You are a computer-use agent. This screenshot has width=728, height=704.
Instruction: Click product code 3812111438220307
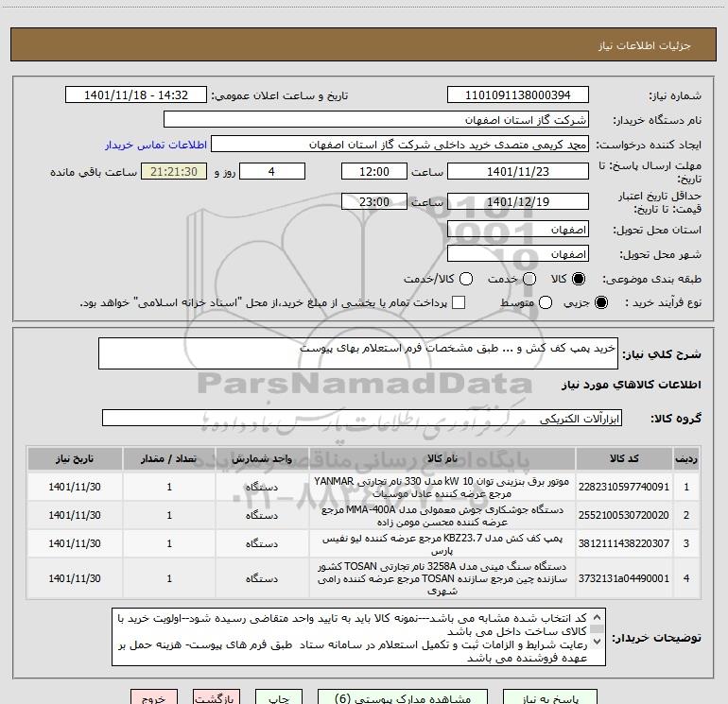pos(624,543)
